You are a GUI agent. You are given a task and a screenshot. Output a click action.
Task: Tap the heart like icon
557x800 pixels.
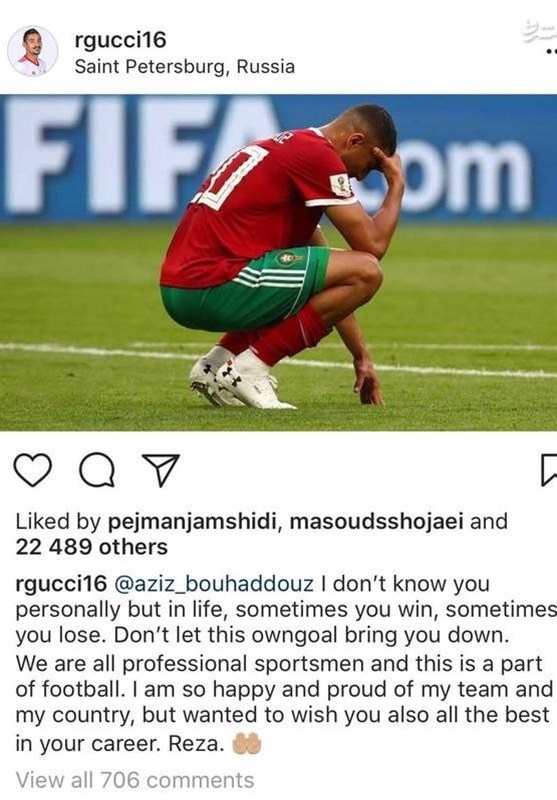[33, 469]
